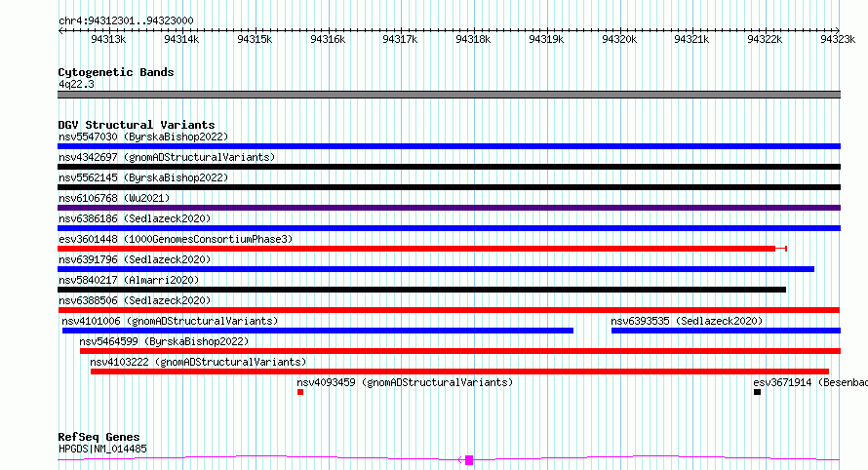Click the 94320k ruler tick label
Screen dimensions: 868x470
click(x=619, y=39)
